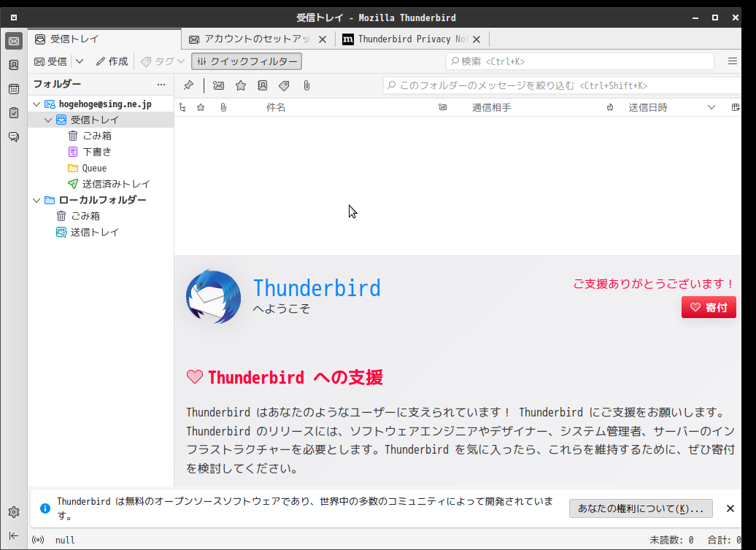Image resolution: width=756 pixels, height=550 pixels.
Task: Click the あなたの権利について(K)... button
Action: [x=641, y=508]
